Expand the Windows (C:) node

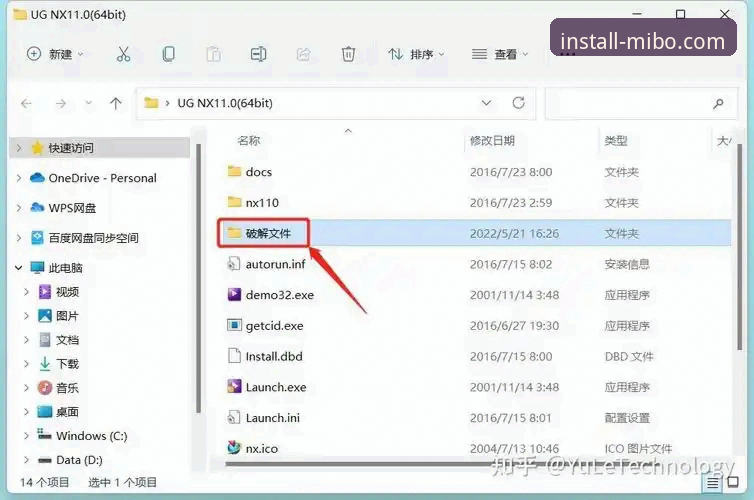click(26, 436)
